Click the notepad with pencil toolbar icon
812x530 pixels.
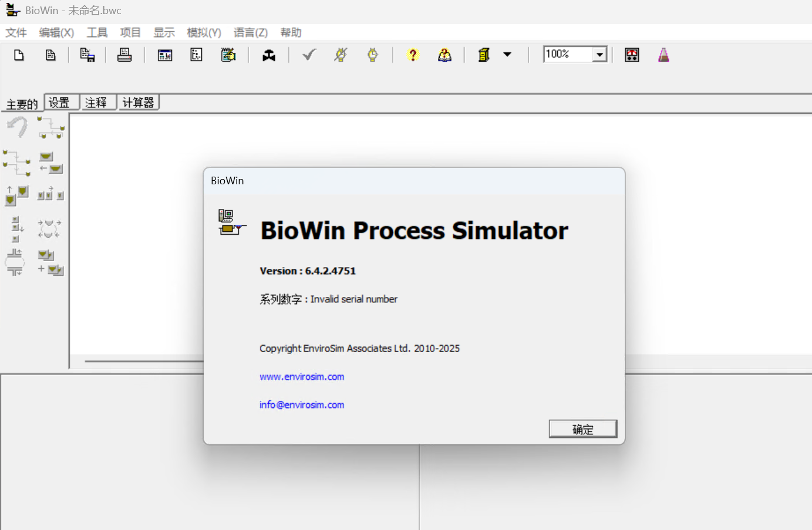coord(228,55)
